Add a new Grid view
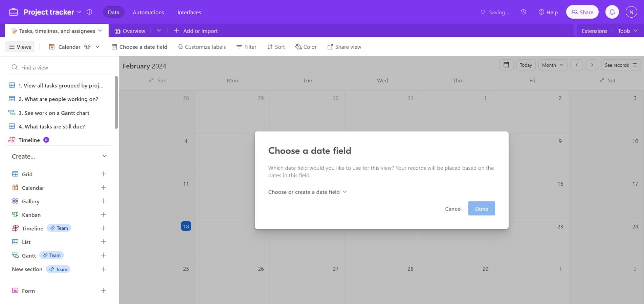 (x=104, y=174)
